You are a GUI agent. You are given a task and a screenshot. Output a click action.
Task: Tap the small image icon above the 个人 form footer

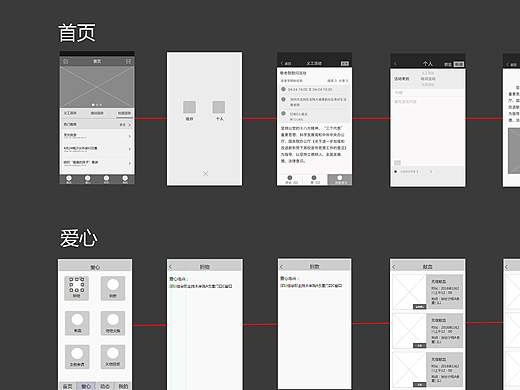[x=397, y=163]
